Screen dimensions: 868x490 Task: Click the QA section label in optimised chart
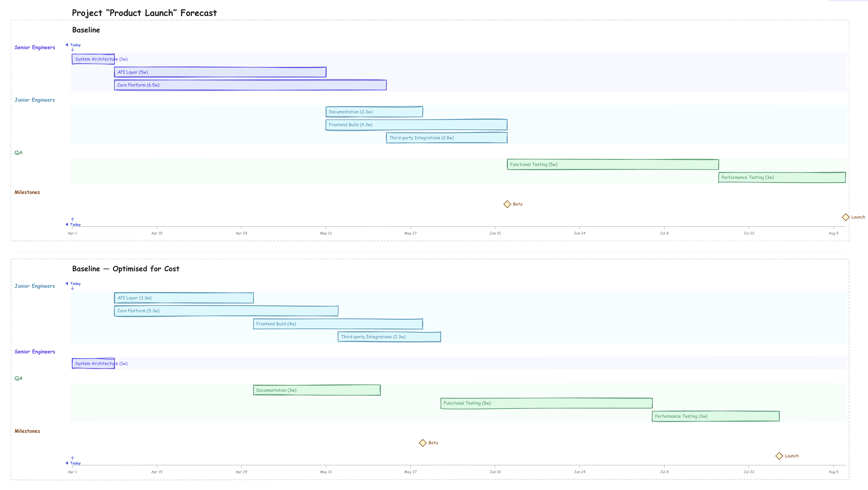click(19, 378)
